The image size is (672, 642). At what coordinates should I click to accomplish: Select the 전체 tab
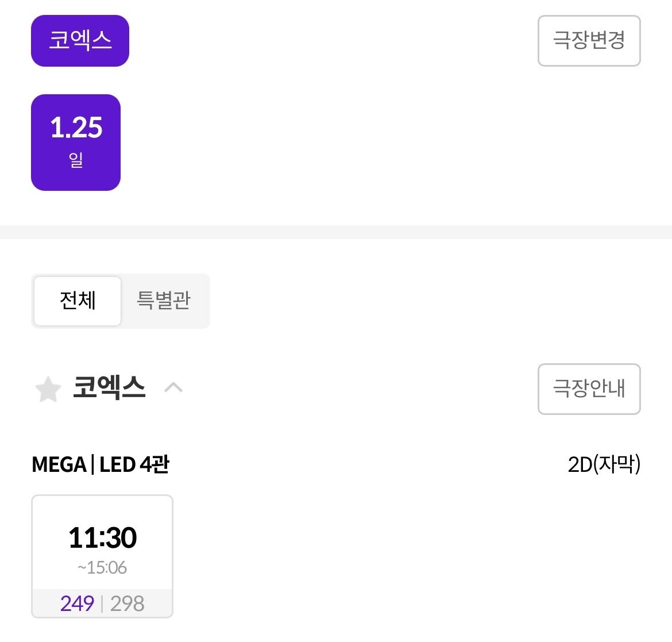[x=78, y=301]
